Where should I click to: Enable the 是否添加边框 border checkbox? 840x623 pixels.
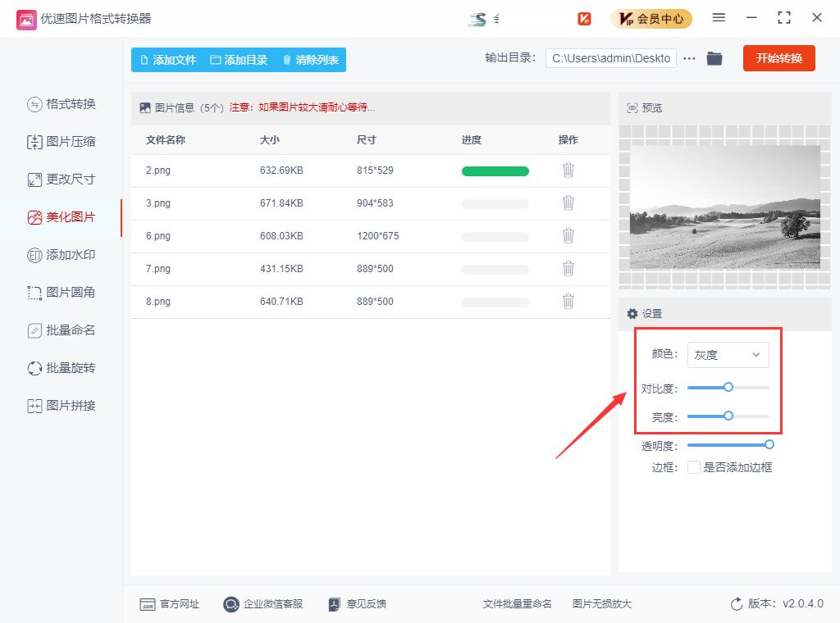pyautogui.click(x=693, y=467)
